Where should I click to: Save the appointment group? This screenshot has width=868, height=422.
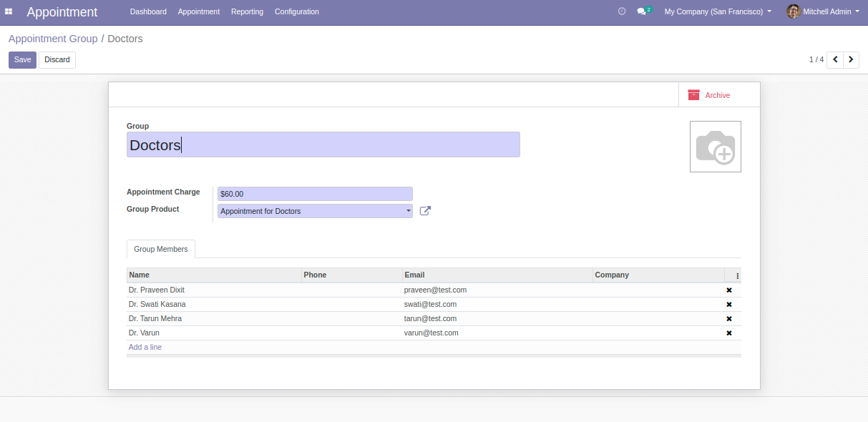point(22,60)
